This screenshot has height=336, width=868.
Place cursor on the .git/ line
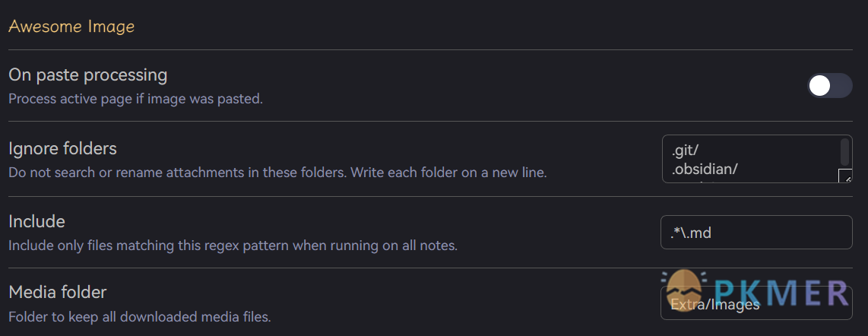(x=686, y=150)
